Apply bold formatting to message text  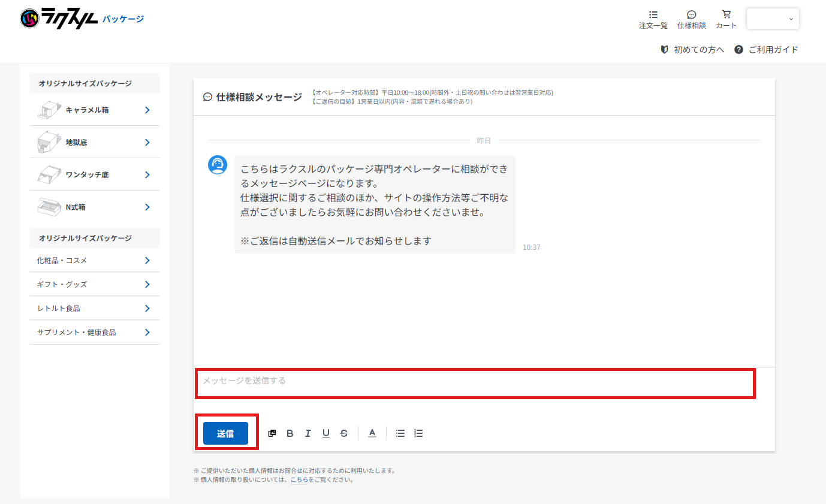290,433
